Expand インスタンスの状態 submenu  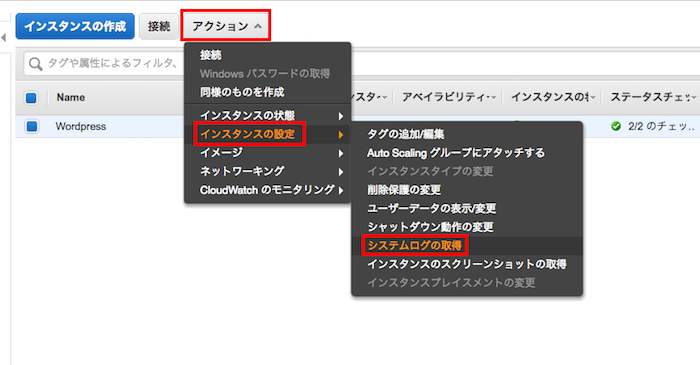pos(267,116)
